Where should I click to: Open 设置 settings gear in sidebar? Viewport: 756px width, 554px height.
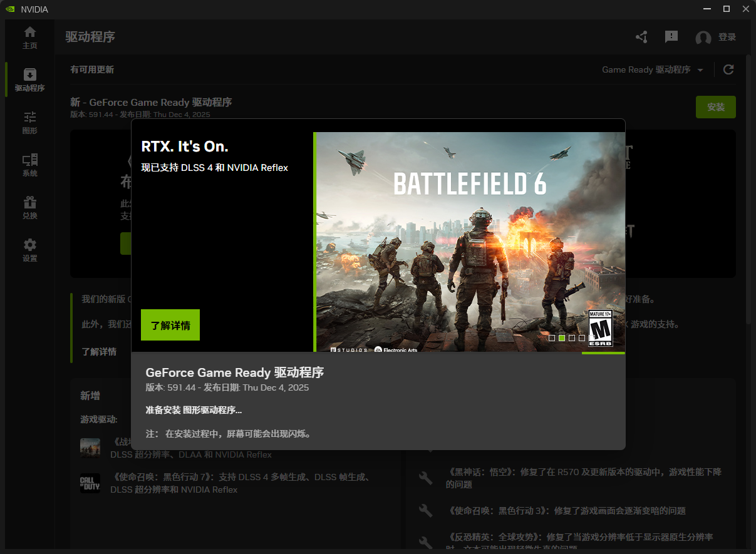(29, 250)
